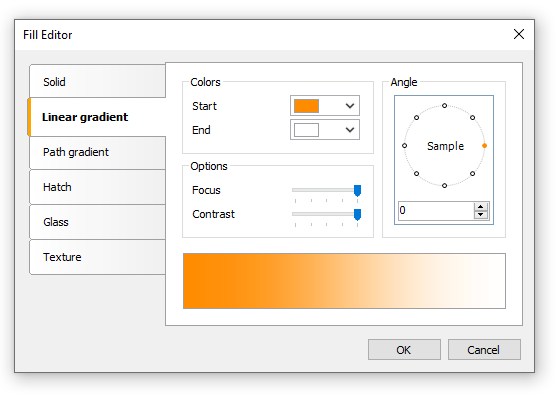Switch to the Hatch fill tab
Viewport: 557px width, 397px height.
97,187
